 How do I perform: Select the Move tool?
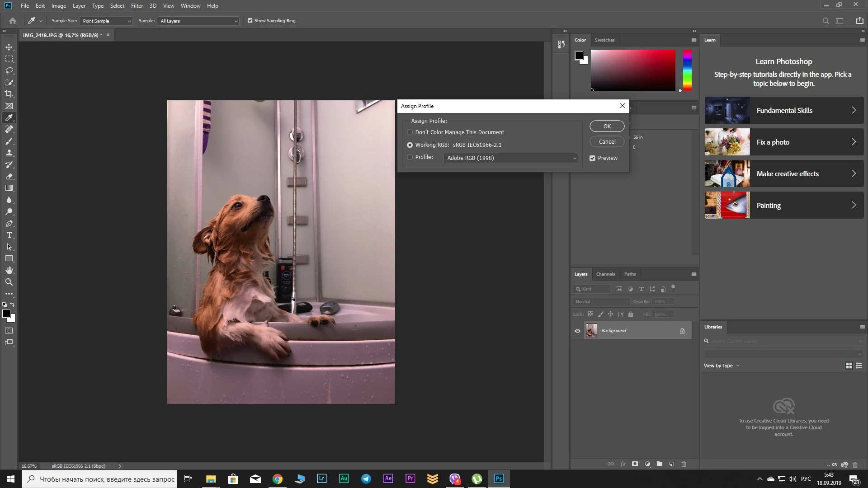coord(9,47)
